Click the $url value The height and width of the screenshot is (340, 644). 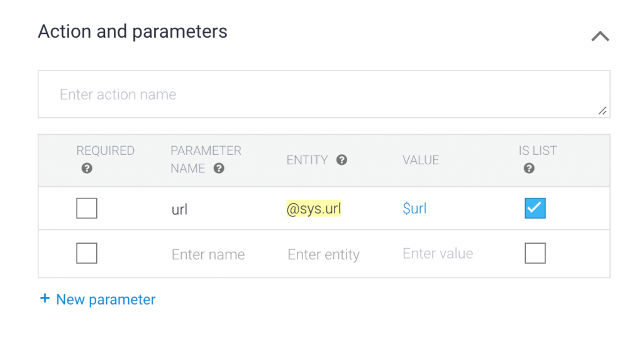(414, 209)
